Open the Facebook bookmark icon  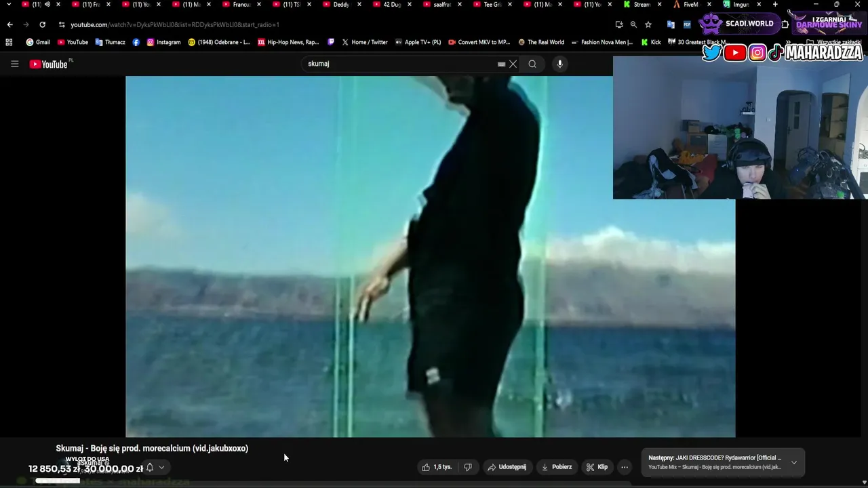[x=136, y=42]
